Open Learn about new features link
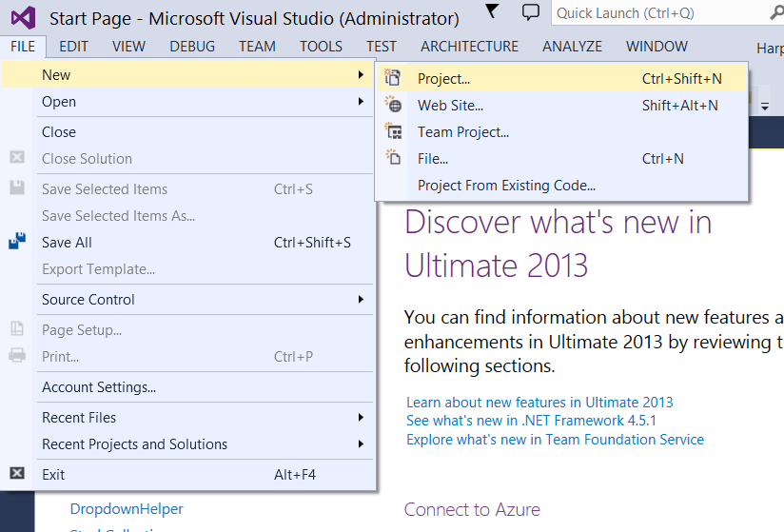The width and height of the screenshot is (784, 532). (x=539, y=402)
